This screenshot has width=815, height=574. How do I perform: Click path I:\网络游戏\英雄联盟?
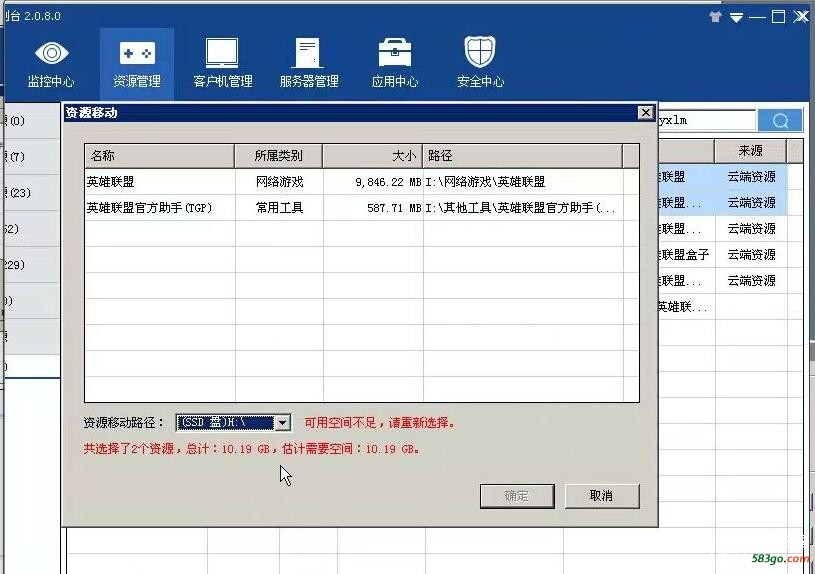(x=485, y=181)
